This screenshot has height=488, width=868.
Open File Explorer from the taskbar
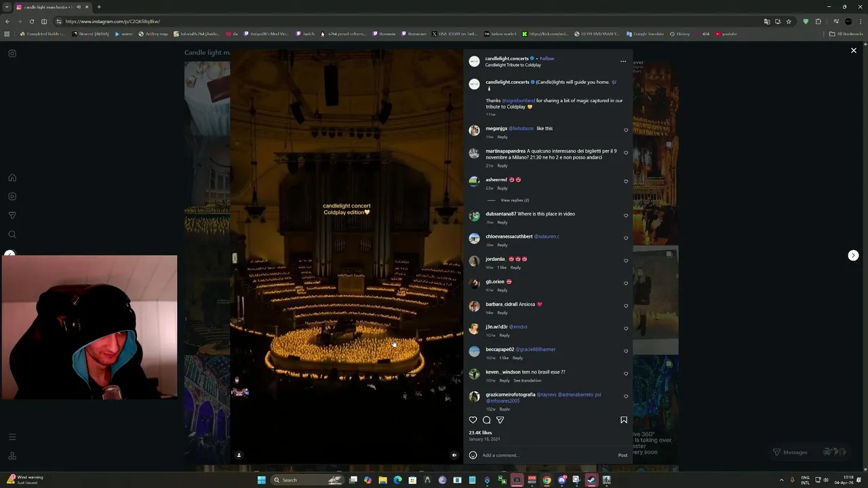click(382, 480)
